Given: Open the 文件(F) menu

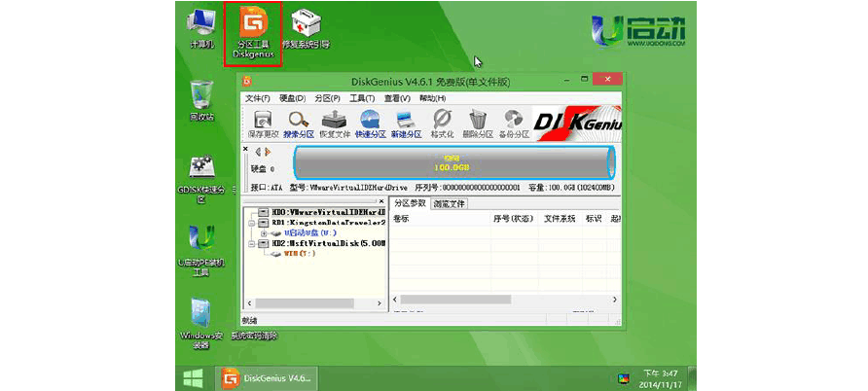Looking at the screenshot, I should tap(258, 98).
